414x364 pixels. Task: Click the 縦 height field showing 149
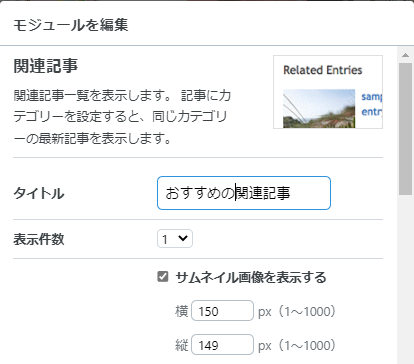pos(222,345)
